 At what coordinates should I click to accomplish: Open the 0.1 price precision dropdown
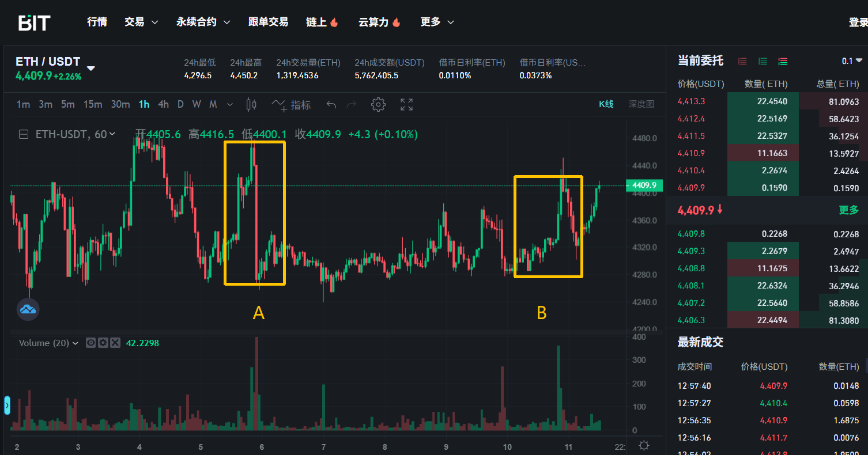point(852,61)
